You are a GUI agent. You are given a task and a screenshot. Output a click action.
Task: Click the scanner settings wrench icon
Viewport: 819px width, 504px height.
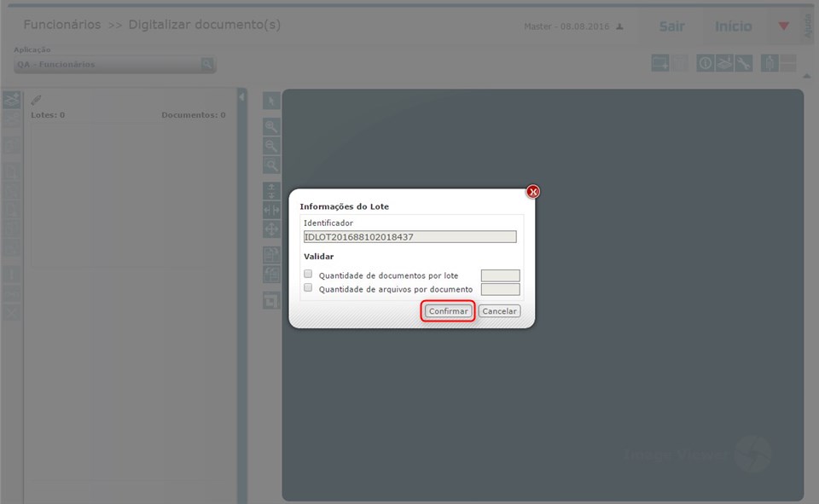(x=742, y=62)
